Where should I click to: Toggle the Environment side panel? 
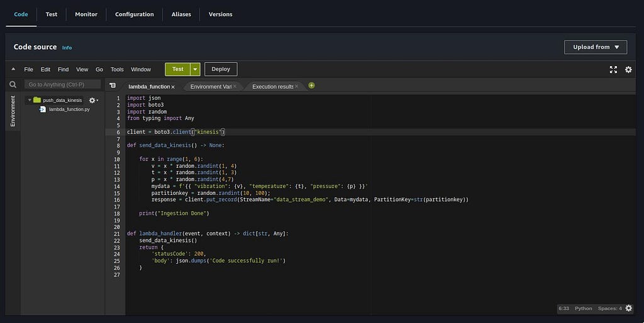[x=13, y=111]
